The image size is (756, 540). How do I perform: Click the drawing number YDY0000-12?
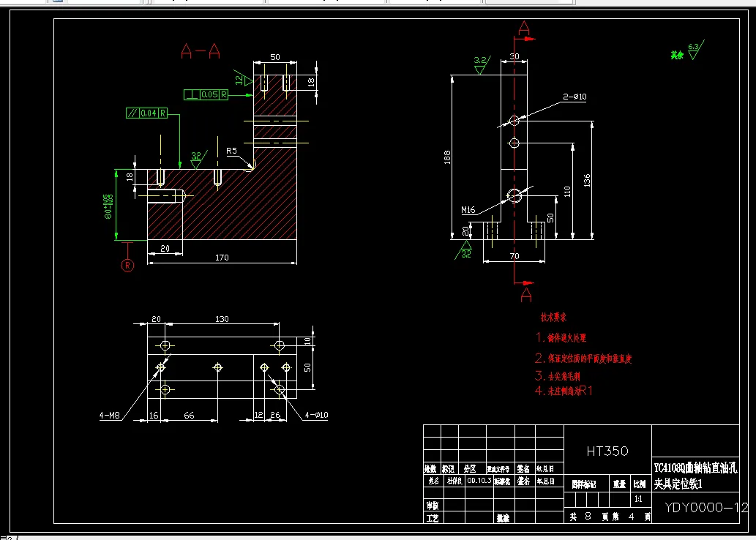click(x=706, y=507)
